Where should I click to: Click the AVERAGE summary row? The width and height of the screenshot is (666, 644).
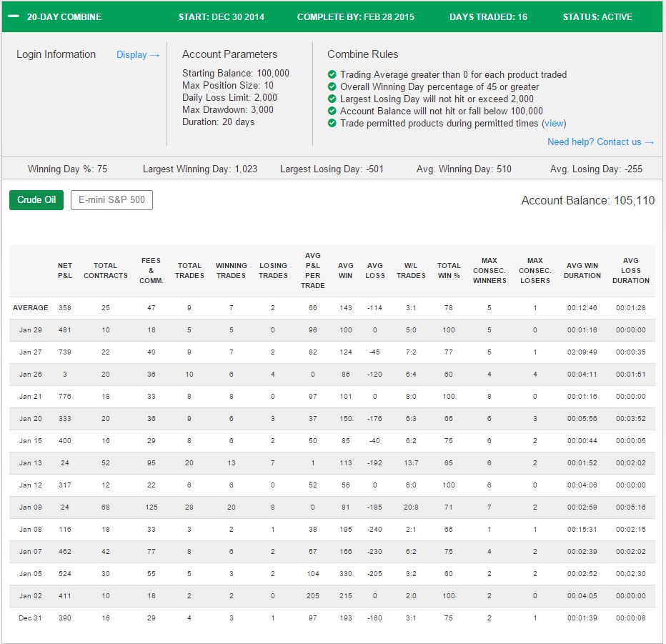tap(332, 308)
